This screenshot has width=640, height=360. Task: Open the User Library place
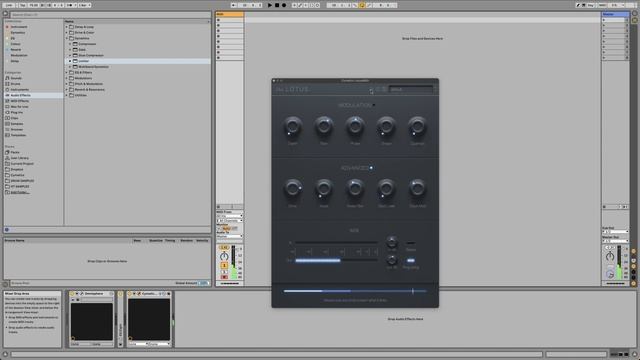19,158
